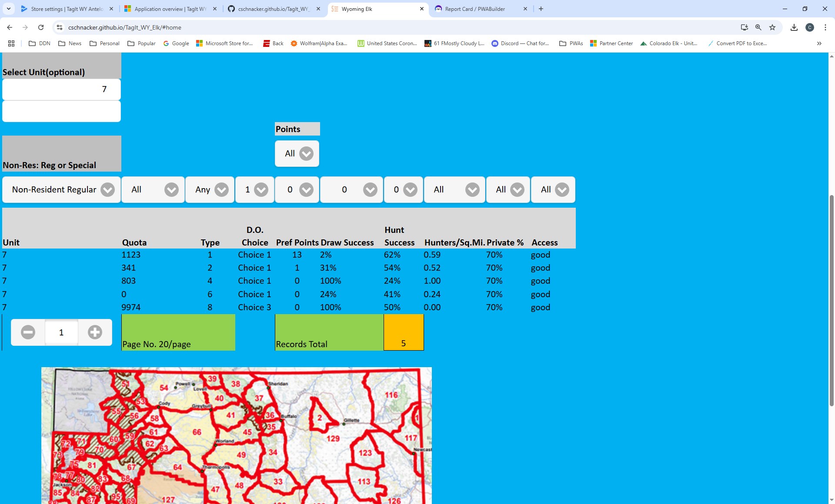Click install app icon in address bar

(744, 27)
